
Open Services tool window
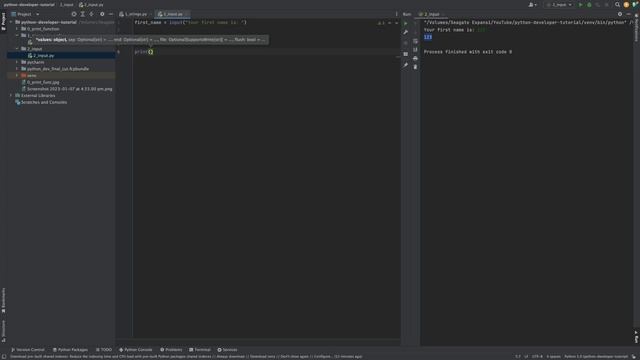[227, 350]
